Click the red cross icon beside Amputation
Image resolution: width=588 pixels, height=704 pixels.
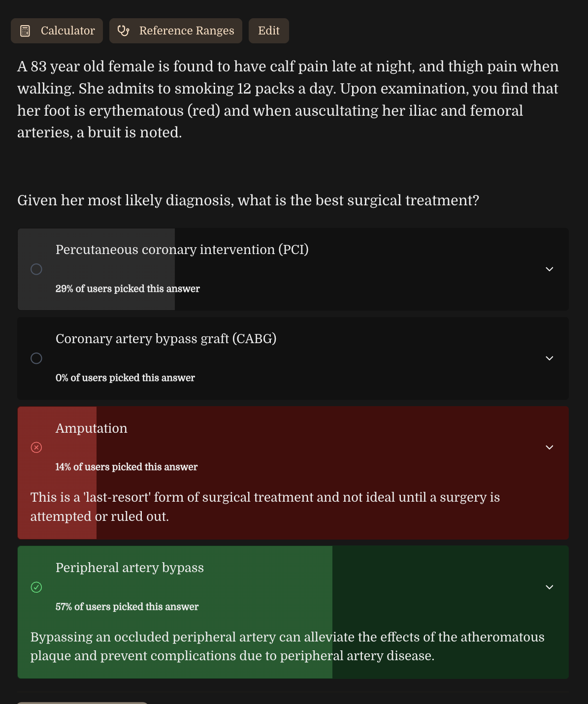point(36,447)
